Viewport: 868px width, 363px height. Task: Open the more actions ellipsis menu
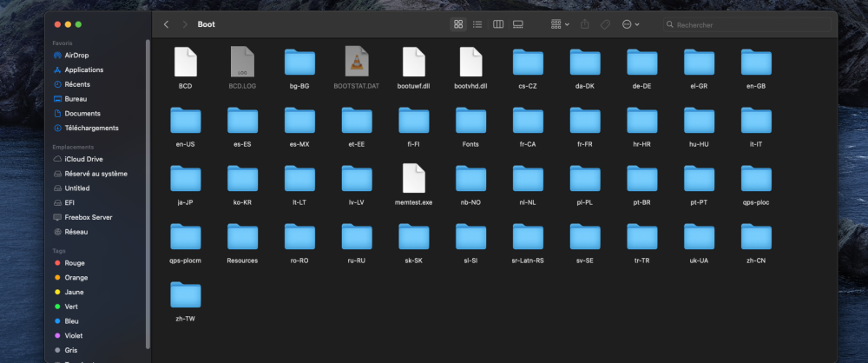pos(630,24)
